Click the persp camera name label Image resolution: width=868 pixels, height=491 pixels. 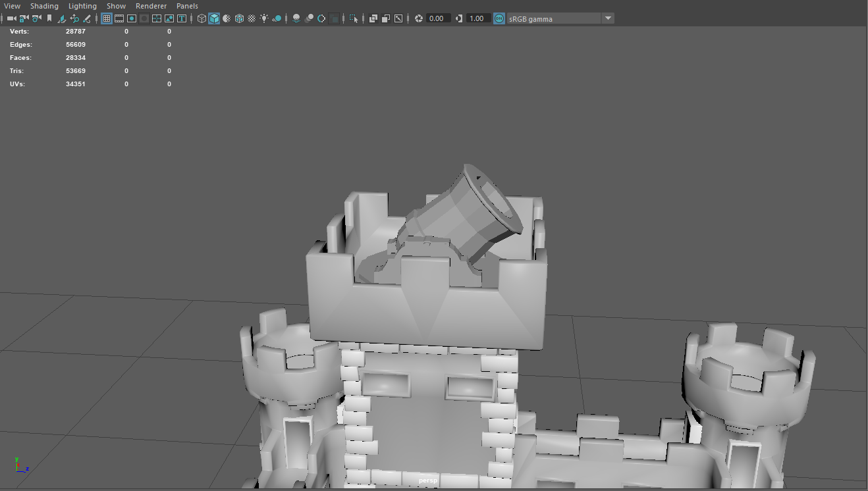(428, 481)
